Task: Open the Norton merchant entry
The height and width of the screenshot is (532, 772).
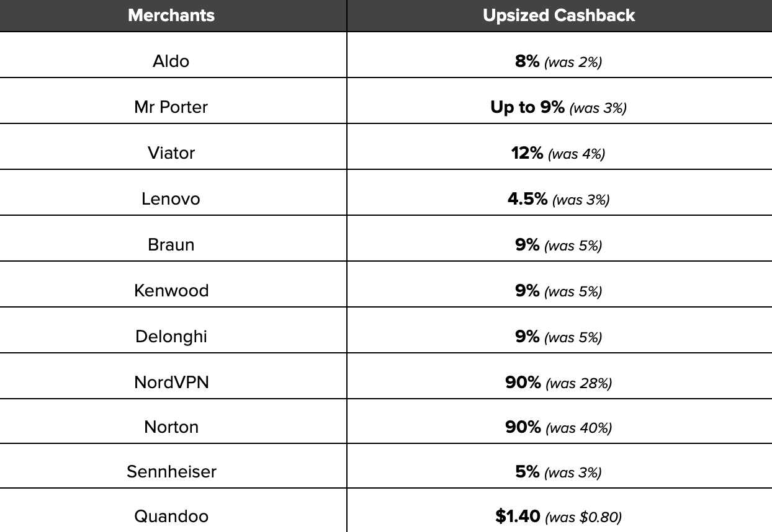Action: click(171, 428)
